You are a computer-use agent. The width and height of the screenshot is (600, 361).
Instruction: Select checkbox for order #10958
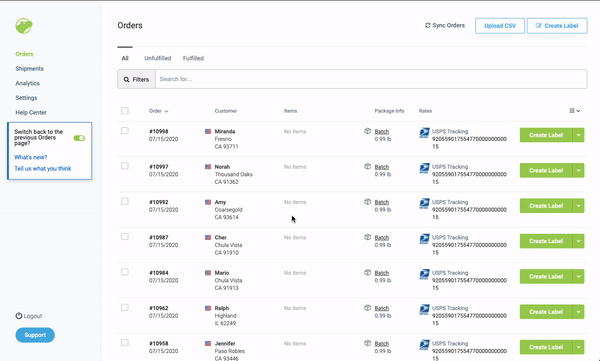pyautogui.click(x=125, y=343)
